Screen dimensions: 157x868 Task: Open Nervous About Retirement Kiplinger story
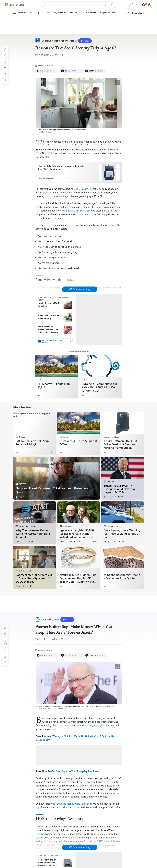(56, 478)
